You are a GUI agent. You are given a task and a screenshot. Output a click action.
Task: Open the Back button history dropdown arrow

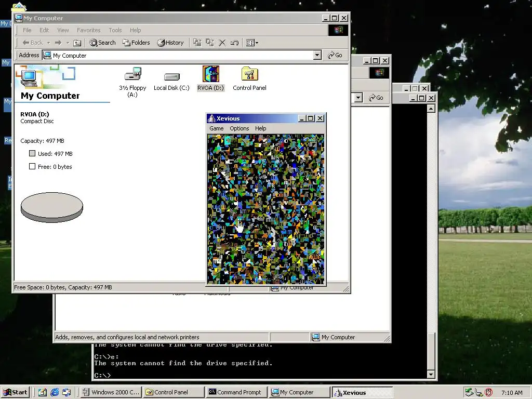tap(48, 43)
